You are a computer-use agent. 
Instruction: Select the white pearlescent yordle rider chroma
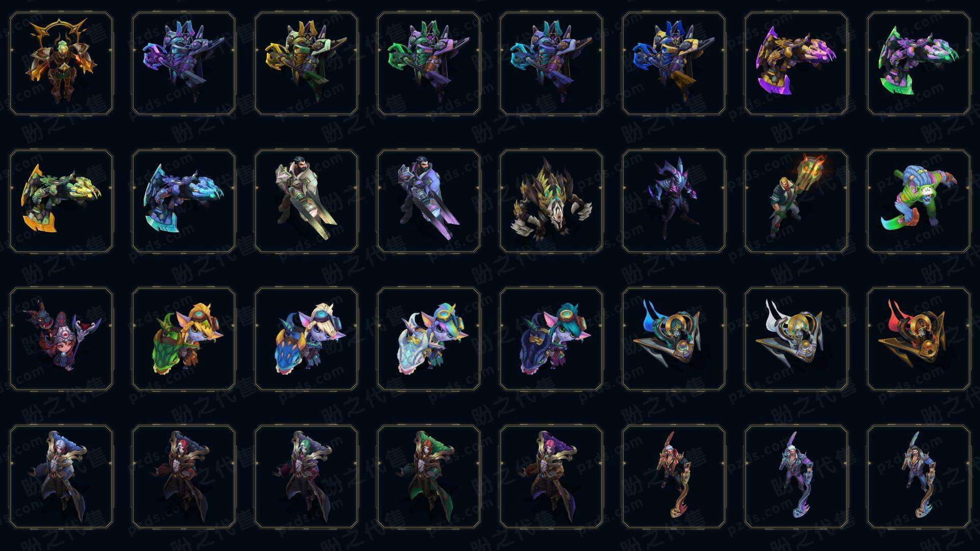[429, 339]
